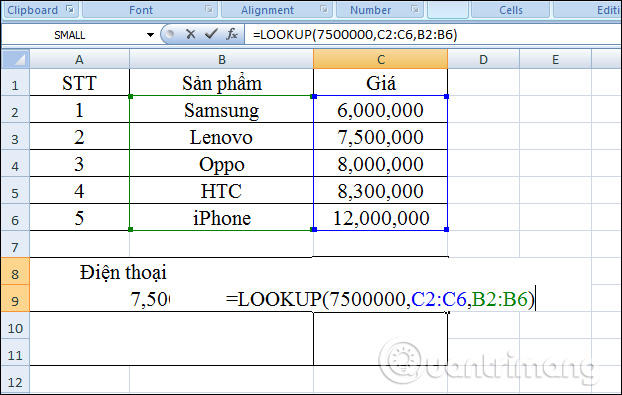Click inside the formula bar text
Screen dimensions: 622x395
[355, 35]
